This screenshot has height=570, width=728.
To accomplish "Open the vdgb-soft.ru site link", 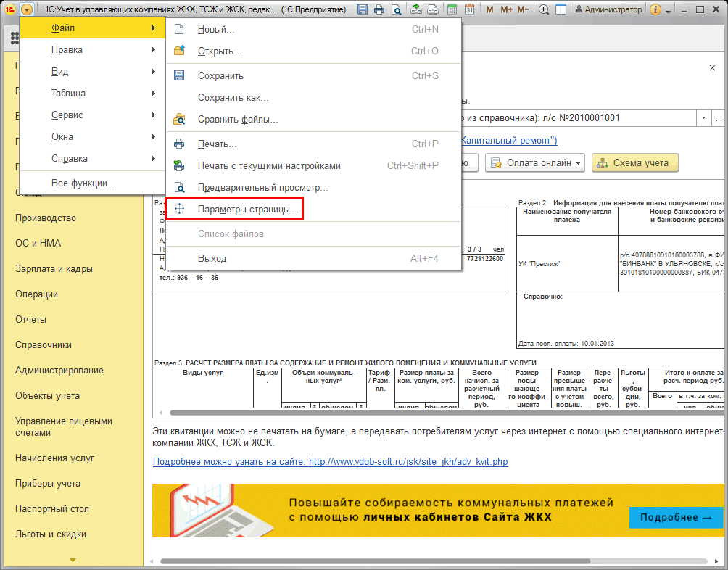I will (331, 462).
